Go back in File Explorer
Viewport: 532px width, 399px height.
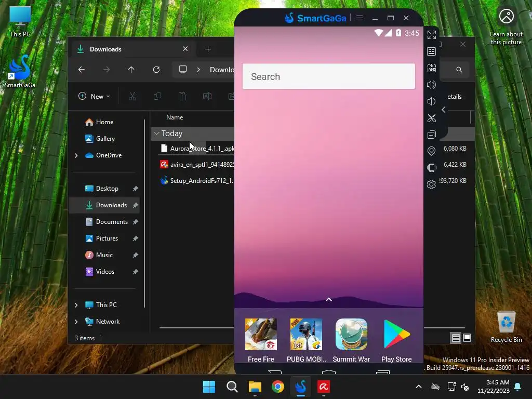point(82,70)
